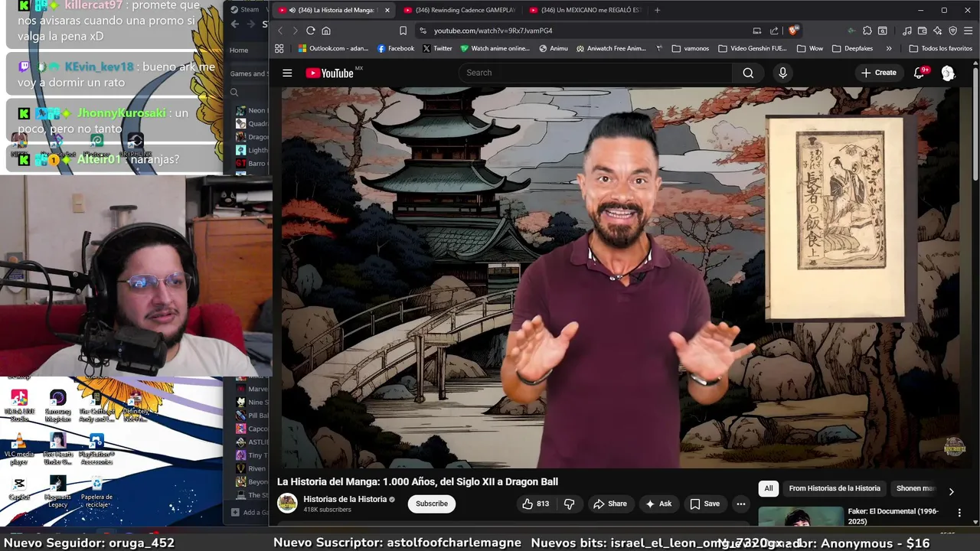Switch to the Rewinding Cadence GAMEPLAY tab
Image resolution: width=980 pixels, height=551 pixels.
459,10
